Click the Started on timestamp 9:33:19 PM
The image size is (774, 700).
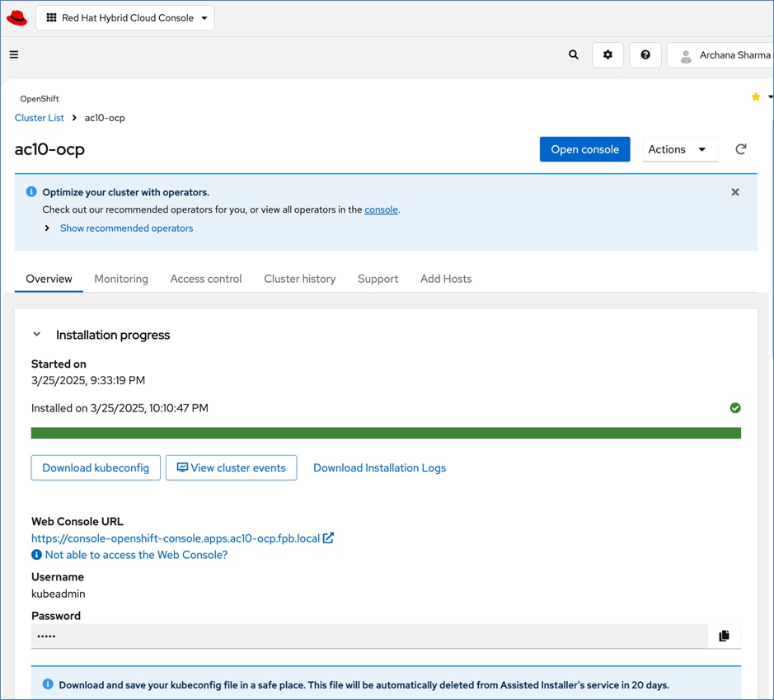tap(88, 381)
